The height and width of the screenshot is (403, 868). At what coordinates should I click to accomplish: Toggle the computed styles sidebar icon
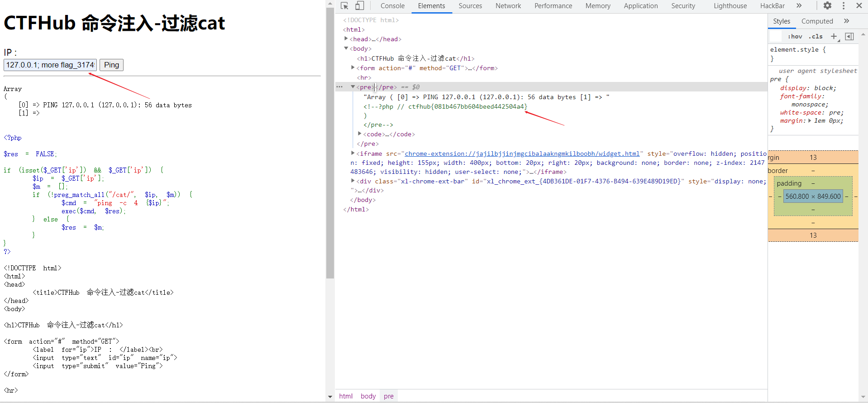point(849,36)
